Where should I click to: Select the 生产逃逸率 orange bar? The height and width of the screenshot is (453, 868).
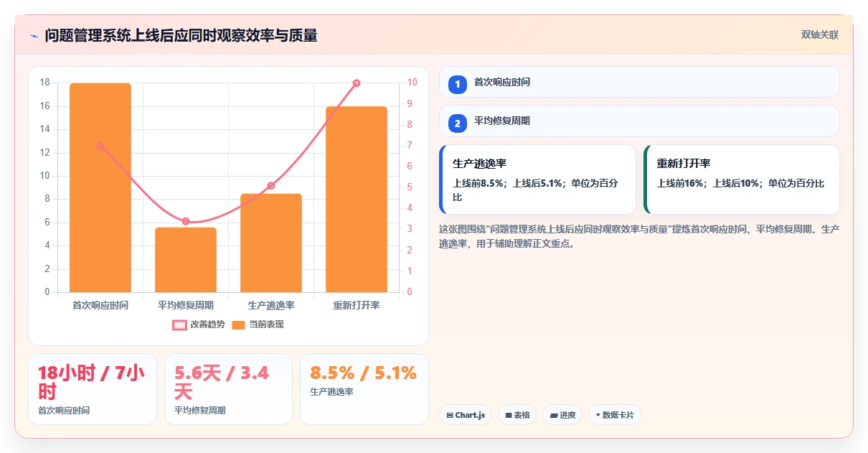click(x=271, y=243)
